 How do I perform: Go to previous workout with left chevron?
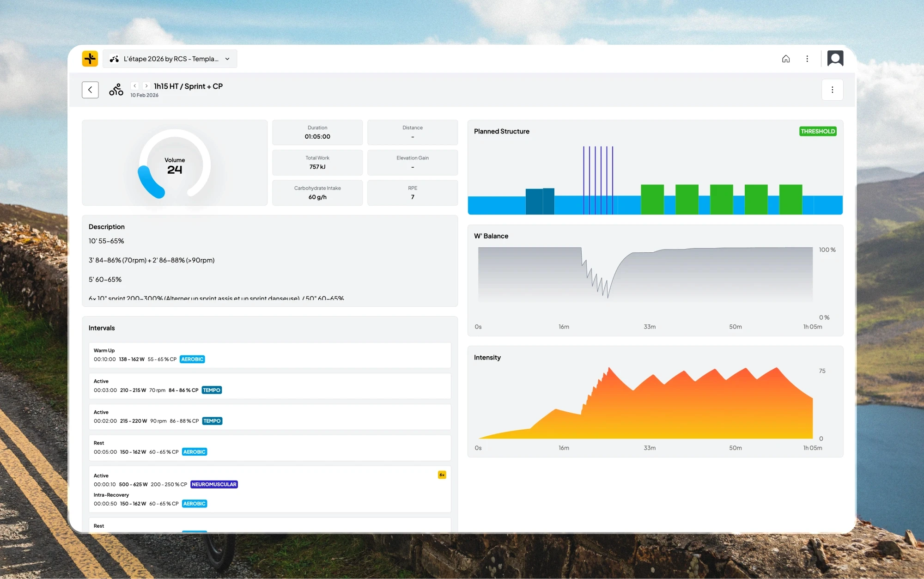(x=135, y=86)
